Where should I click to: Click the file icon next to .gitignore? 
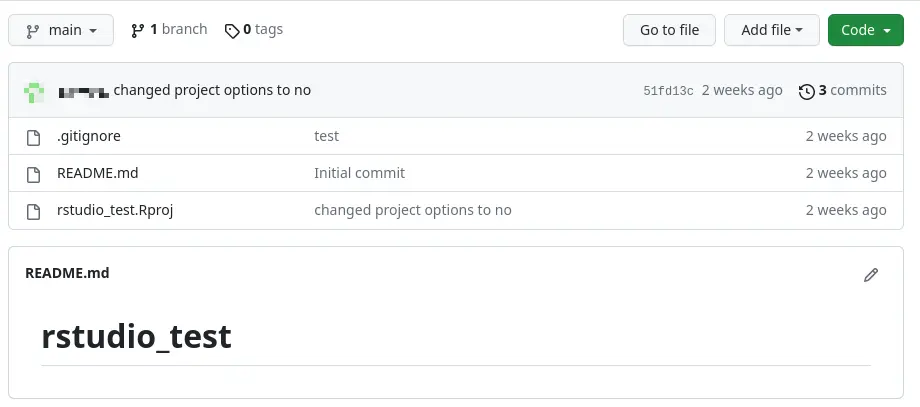pyautogui.click(x=33, y=137)
